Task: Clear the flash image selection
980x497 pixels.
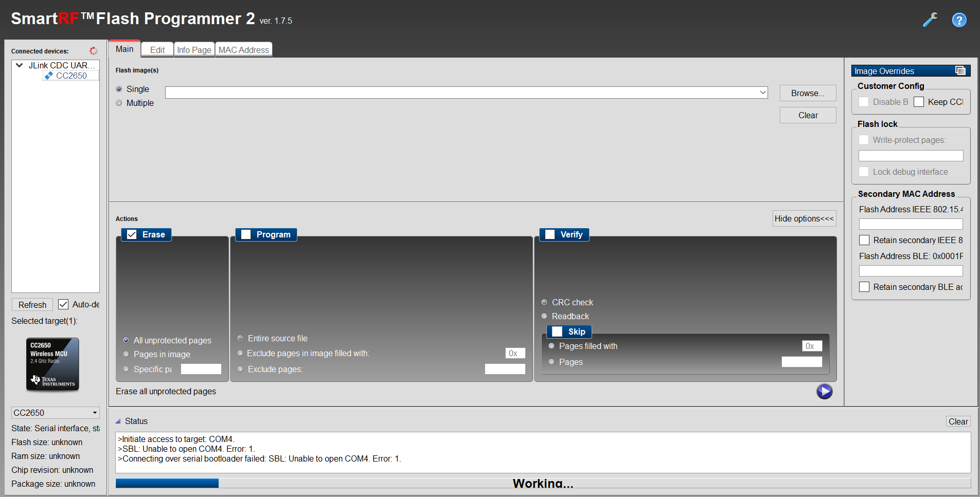Action: (808, 115)
